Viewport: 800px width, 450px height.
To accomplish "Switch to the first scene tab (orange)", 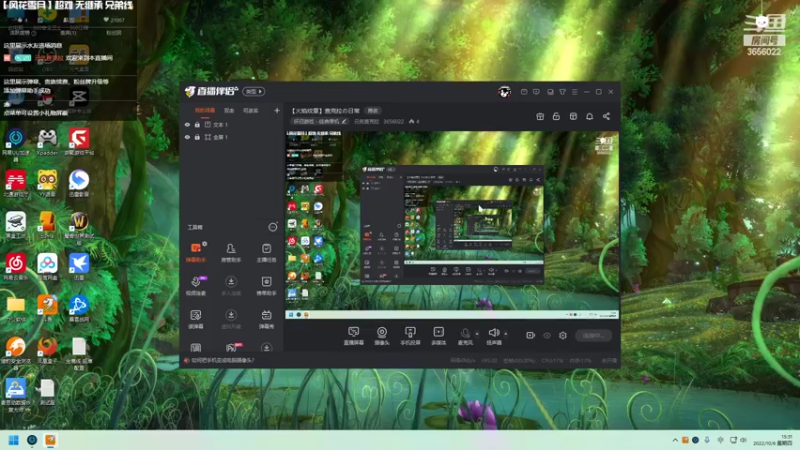I will [x=205, y=110].
